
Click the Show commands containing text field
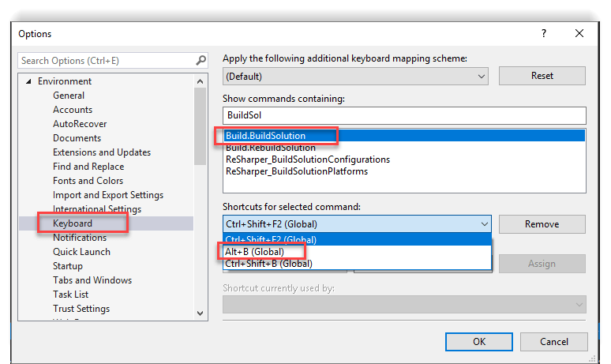click(x=403, y=115)
